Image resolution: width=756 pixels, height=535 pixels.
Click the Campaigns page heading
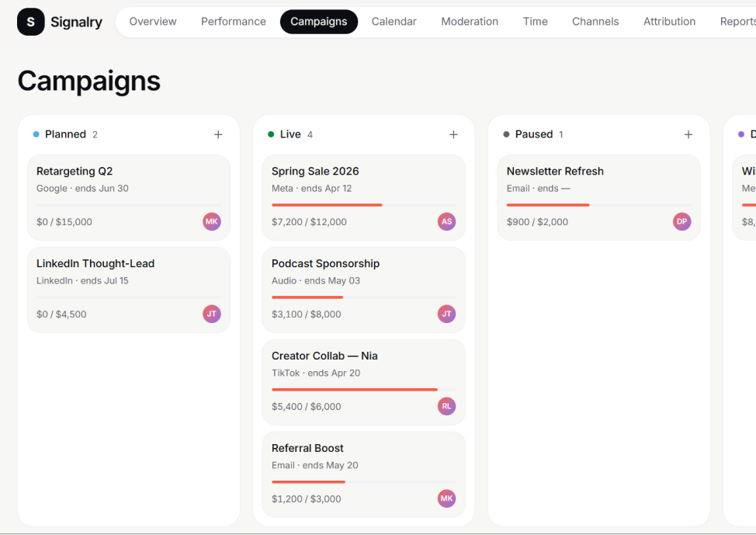pos(89,81)
